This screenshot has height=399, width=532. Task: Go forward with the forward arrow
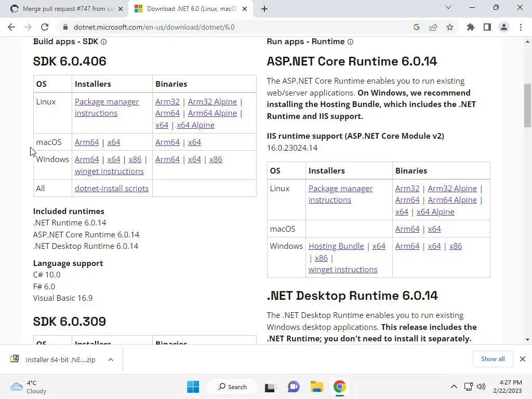pos(28,27)
